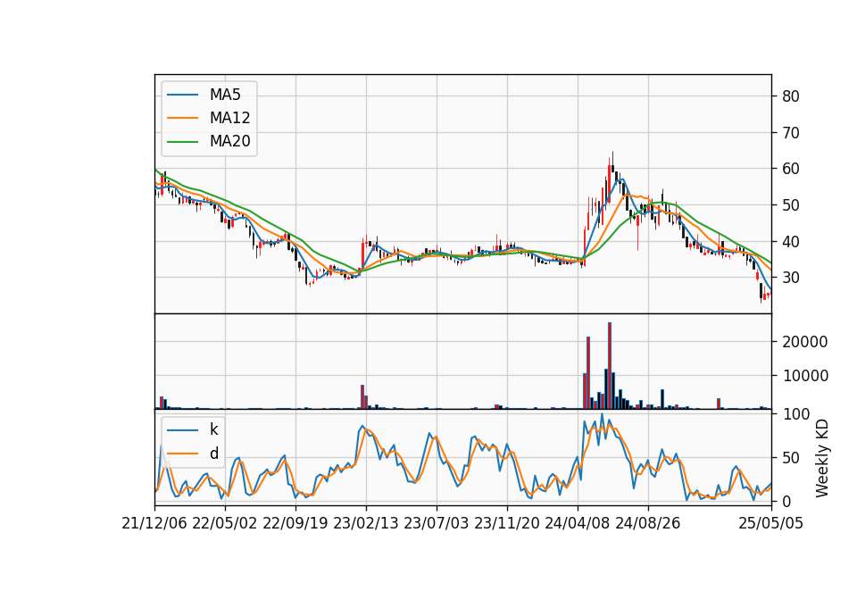
Task: Click the 23/02/13 date tick label
Action: [366, 523]
